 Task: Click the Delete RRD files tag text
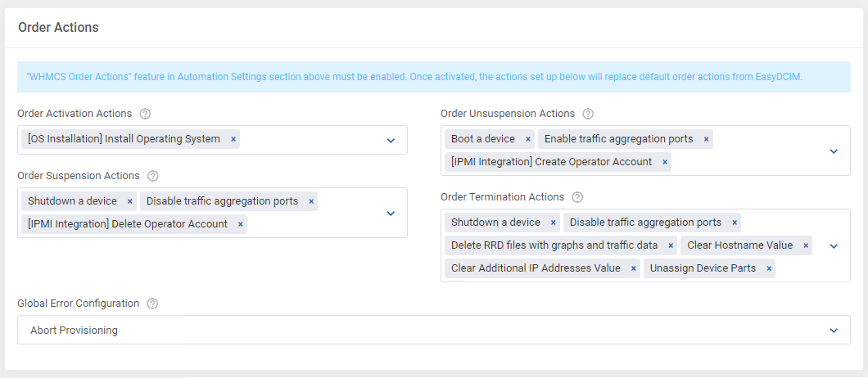(x=554, y=245)
